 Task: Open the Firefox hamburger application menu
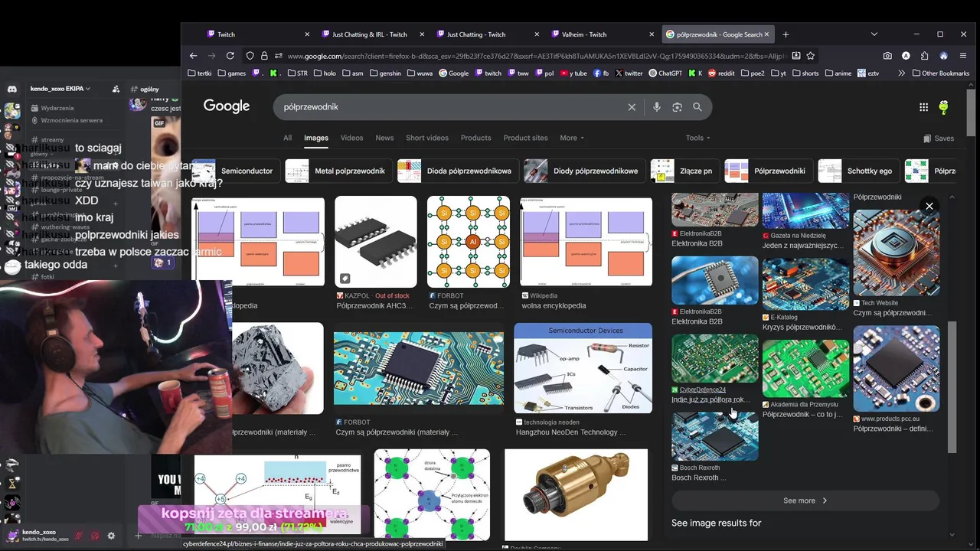pyautogui.click(x=962, y=56)
